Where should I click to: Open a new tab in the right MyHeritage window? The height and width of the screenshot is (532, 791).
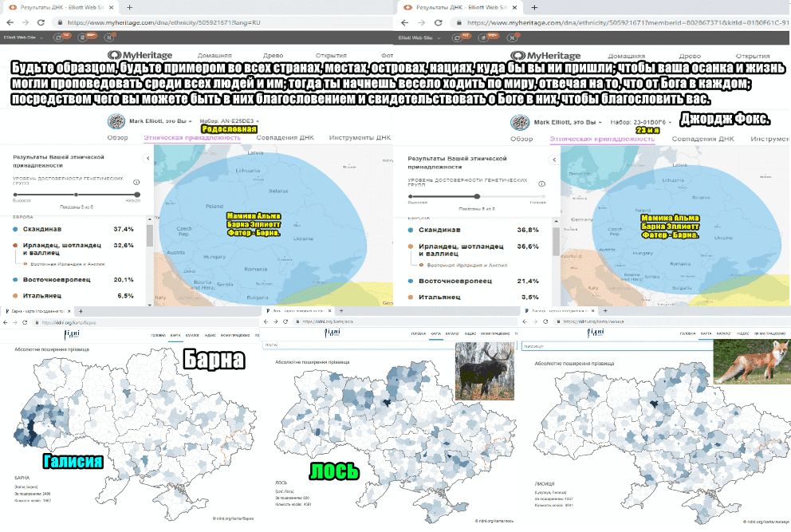pos(534,7)
